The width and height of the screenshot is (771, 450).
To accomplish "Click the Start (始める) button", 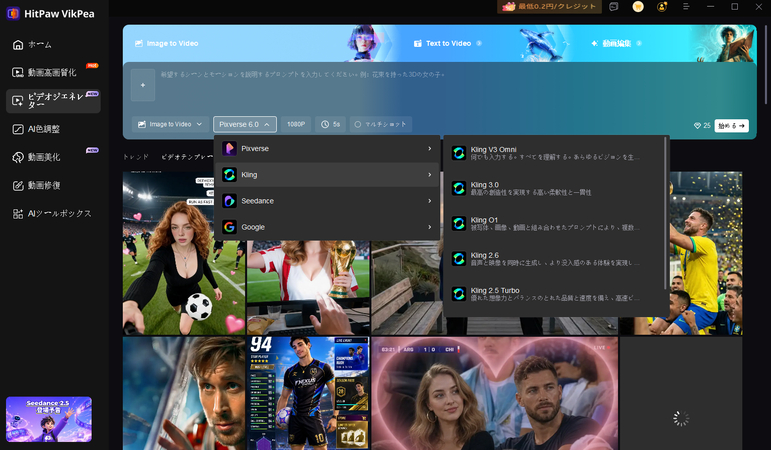I will 732,126.
